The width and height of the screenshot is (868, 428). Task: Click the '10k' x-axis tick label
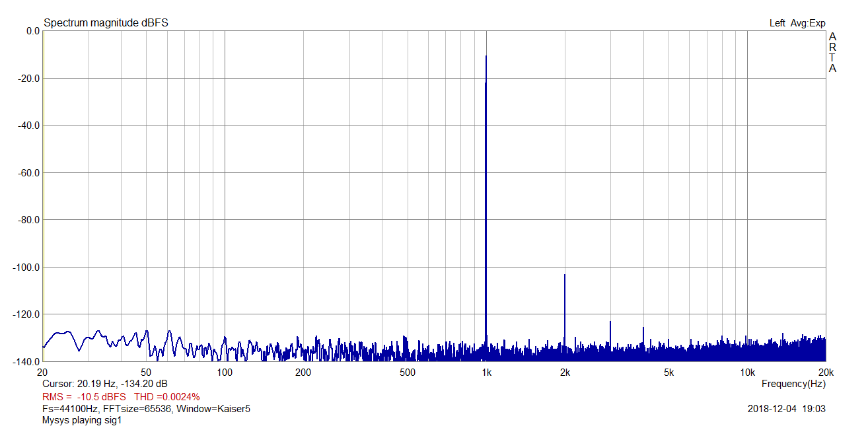tap(747, 373)
